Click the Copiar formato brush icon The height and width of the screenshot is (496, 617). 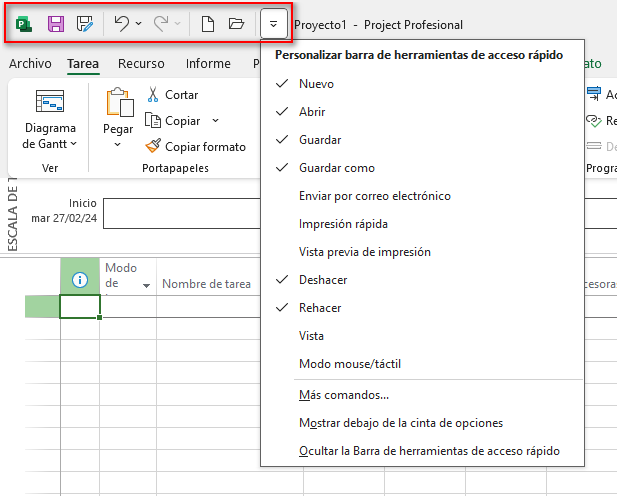pos(153,147)
